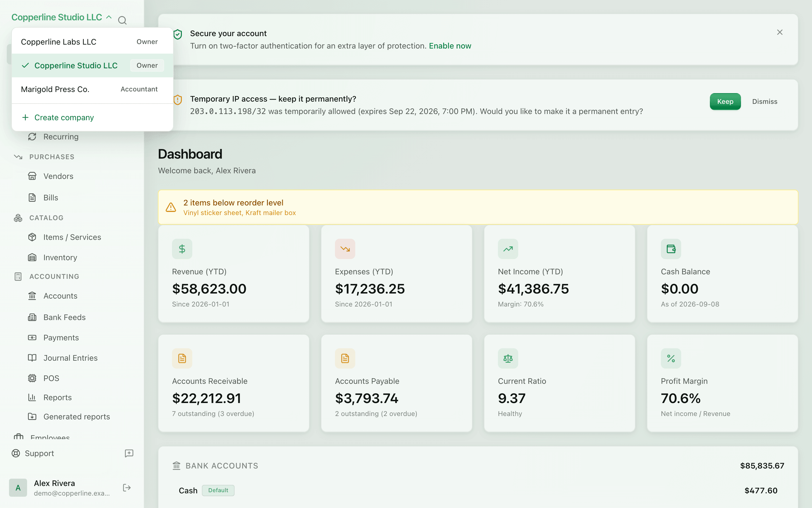Open Recurring in the sidebar
Screen dimensions: 812x508
pyautogui.click(x=61, y=137)
